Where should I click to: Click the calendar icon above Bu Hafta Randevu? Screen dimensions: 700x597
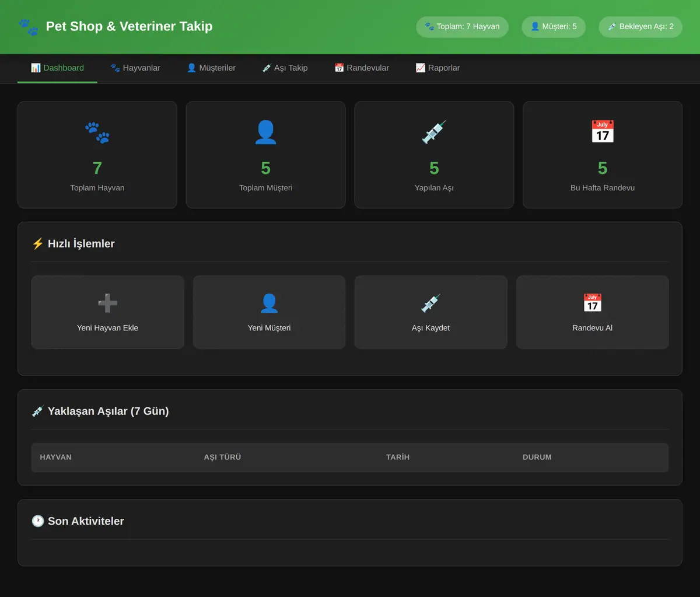click(x=603, y=132)
